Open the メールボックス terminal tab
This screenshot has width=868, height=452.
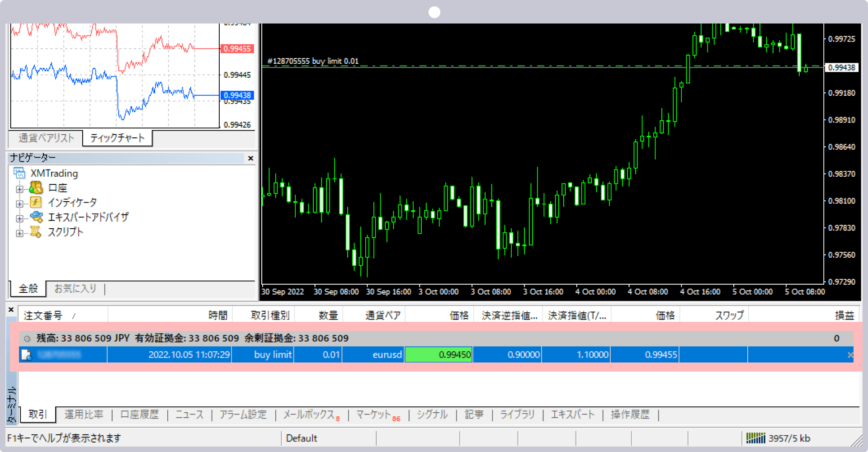coord(311,414)
